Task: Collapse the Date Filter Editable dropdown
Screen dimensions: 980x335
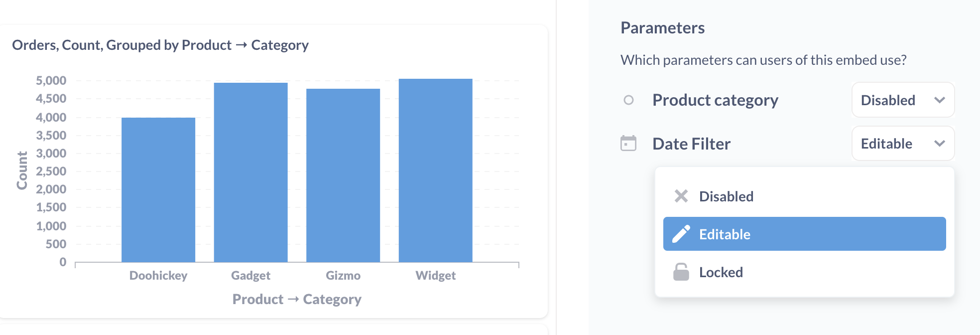Action: 903,143
